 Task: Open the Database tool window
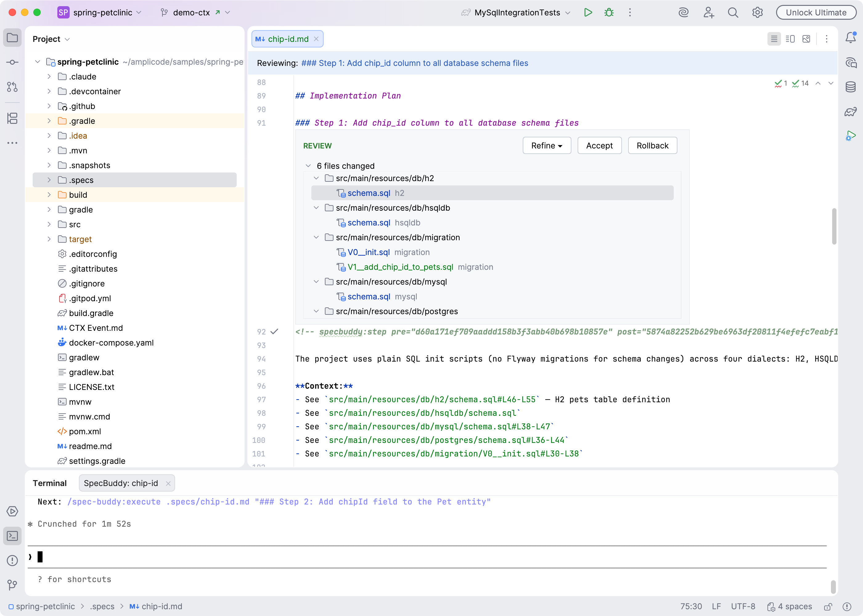(x=850, y=87)
